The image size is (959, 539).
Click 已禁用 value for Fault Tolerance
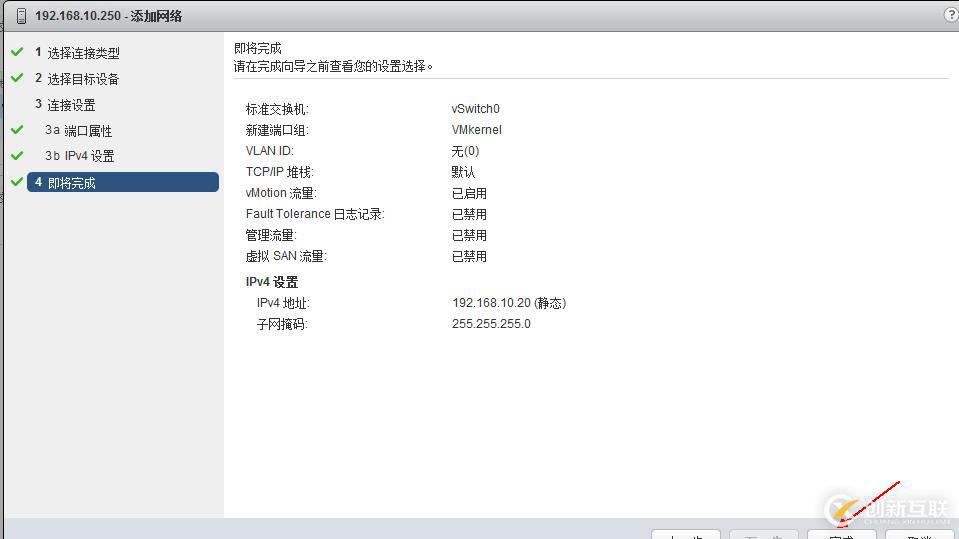(x=469, y=214)
